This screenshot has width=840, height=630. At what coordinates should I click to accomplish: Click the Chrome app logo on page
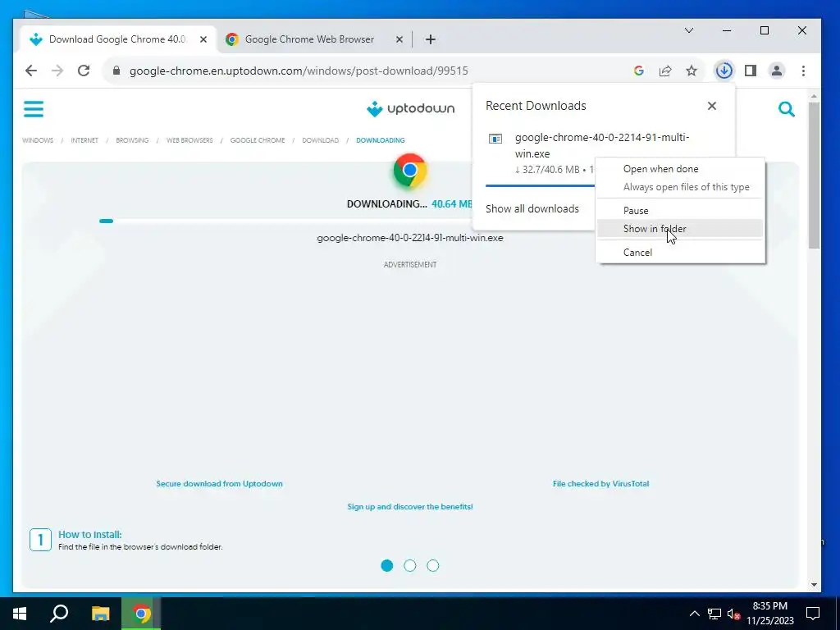(410, 171)
